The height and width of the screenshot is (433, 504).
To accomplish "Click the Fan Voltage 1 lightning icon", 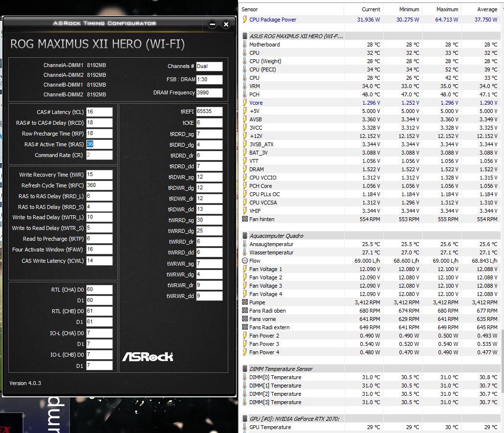I will [244, 269].
